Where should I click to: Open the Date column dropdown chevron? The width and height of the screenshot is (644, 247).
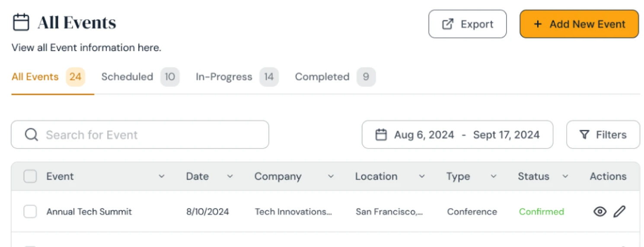click(230, 176)
